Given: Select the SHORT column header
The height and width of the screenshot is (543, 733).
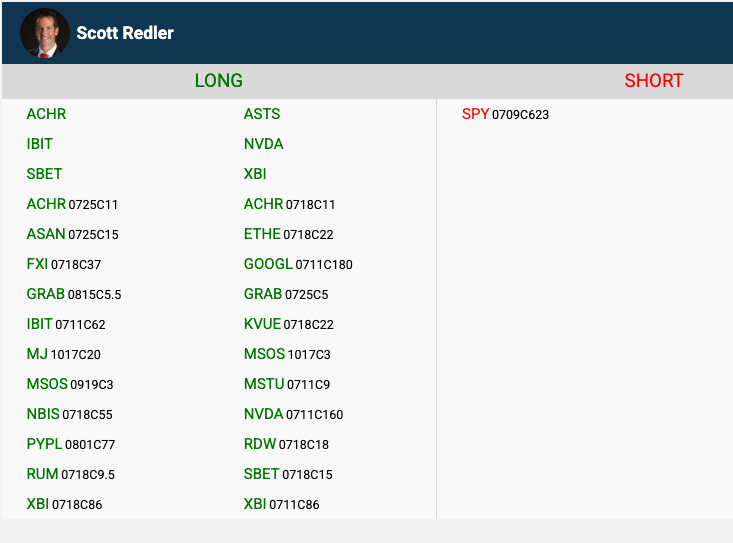Looking at the screenshot, I should click(653, 81).
